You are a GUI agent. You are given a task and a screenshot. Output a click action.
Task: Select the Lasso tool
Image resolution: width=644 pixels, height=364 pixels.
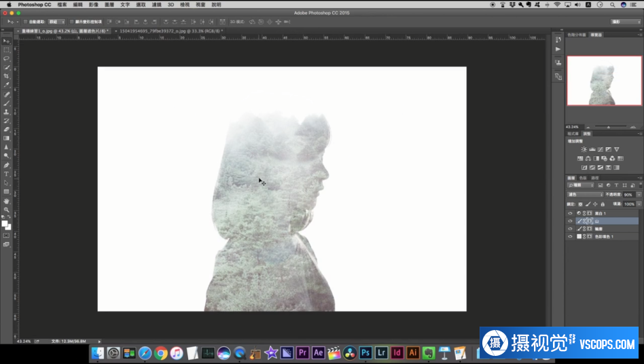[6, 58]
